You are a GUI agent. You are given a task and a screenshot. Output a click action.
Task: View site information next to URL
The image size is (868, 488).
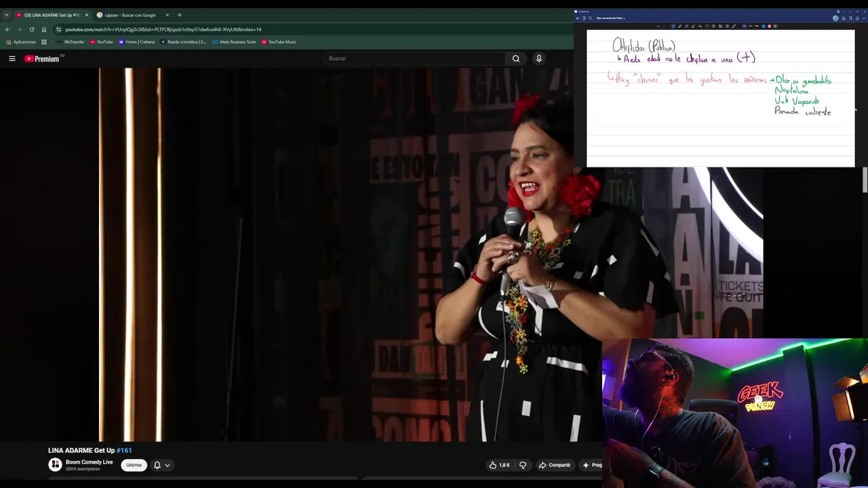(59, 30)
